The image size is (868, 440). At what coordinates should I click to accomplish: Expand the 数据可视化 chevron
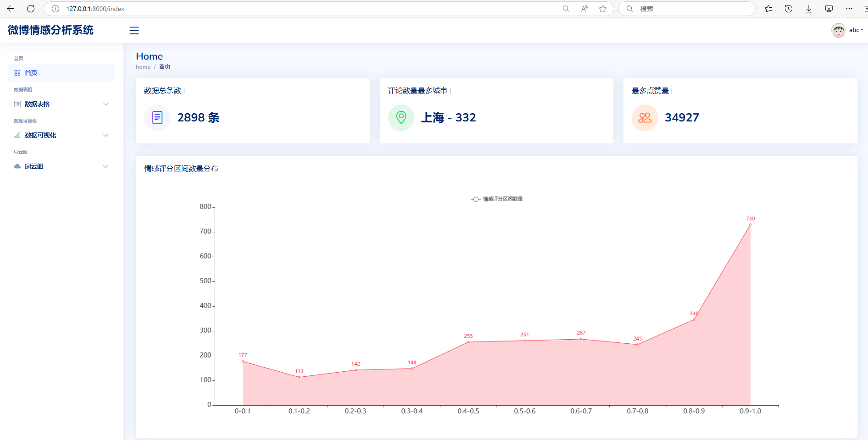[x=106, y=135]
